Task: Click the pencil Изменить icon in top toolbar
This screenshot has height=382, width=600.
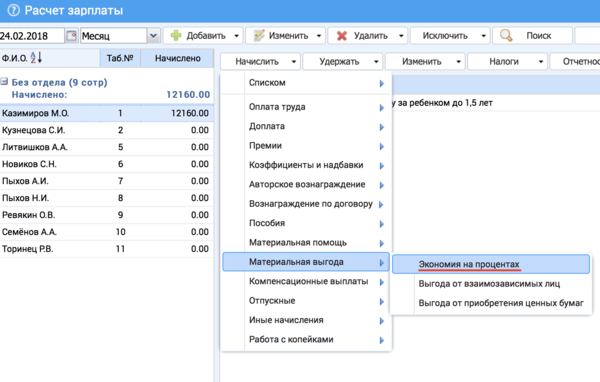Action: [x=259, y=36]
